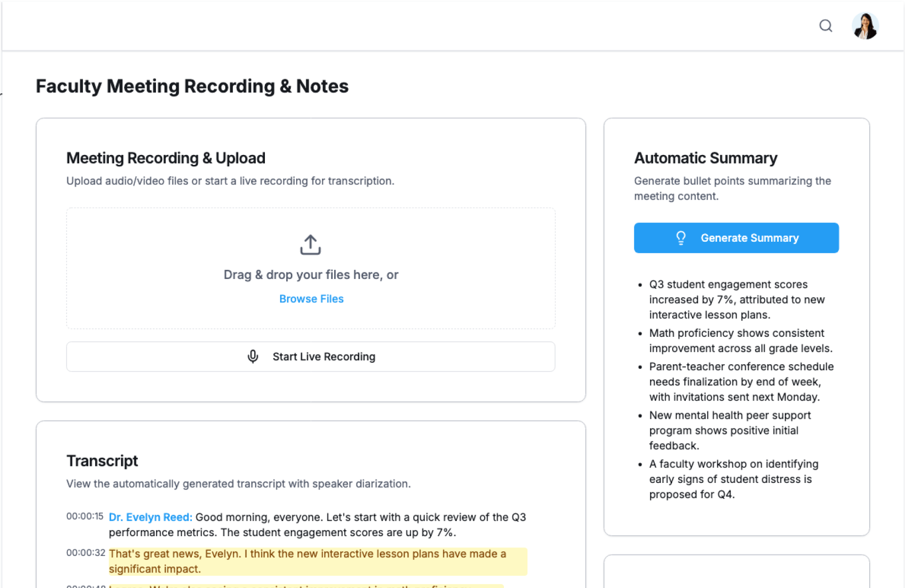The image size is (905, 588).
Task: Open the user profile avatar
Action: pos(864,26)
